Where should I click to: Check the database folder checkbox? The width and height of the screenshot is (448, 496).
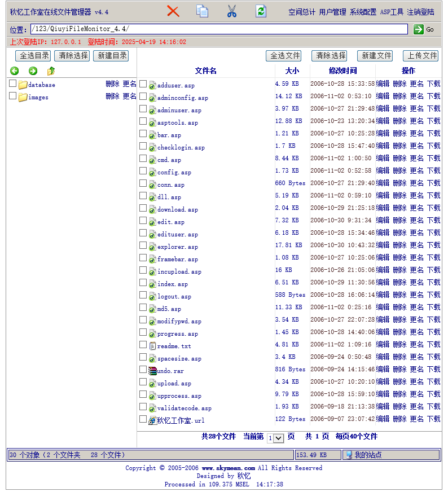coord(13,84)
